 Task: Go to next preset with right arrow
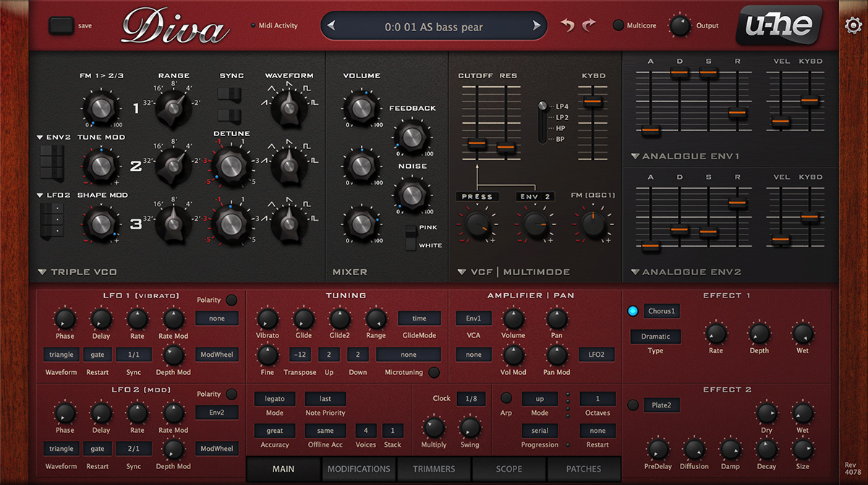537,26
